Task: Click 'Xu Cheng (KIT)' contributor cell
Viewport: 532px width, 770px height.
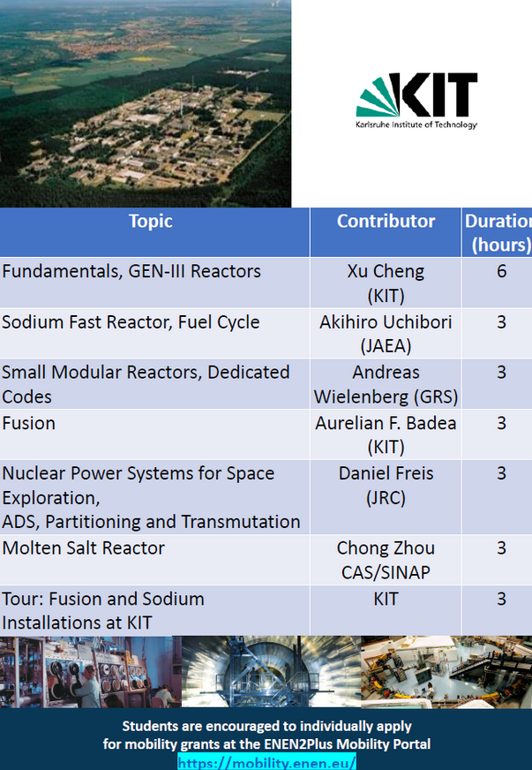Action: point(386,283)
